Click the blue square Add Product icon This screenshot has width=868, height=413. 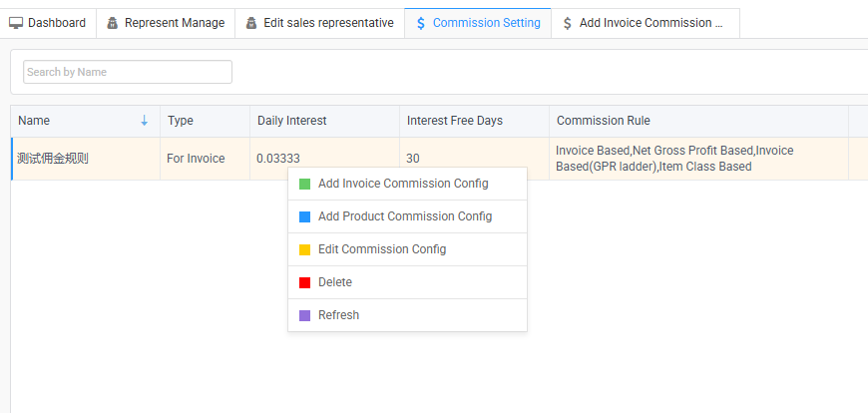[305, 216]
